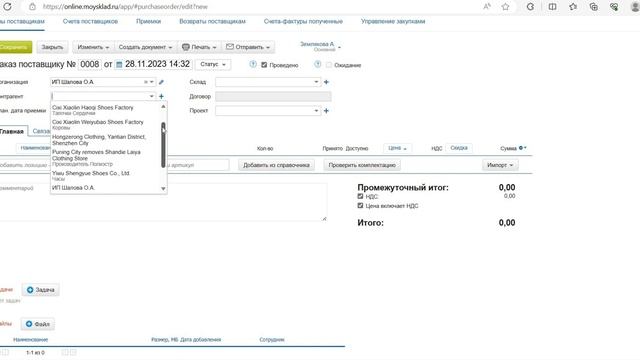The height and width of the screenshot is (360, 640).
Task: Open the Отправить dropdown
Action: tap(248, 47)
